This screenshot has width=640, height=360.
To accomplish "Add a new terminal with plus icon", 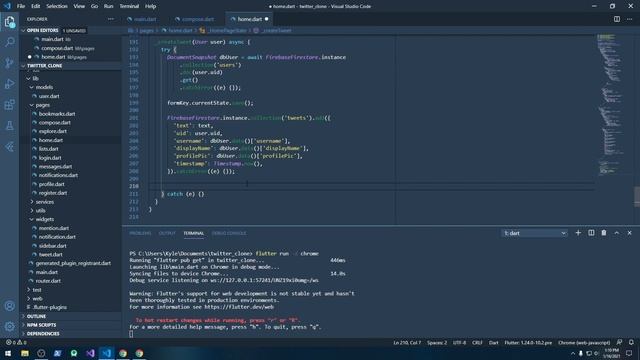I will [578, 233].
